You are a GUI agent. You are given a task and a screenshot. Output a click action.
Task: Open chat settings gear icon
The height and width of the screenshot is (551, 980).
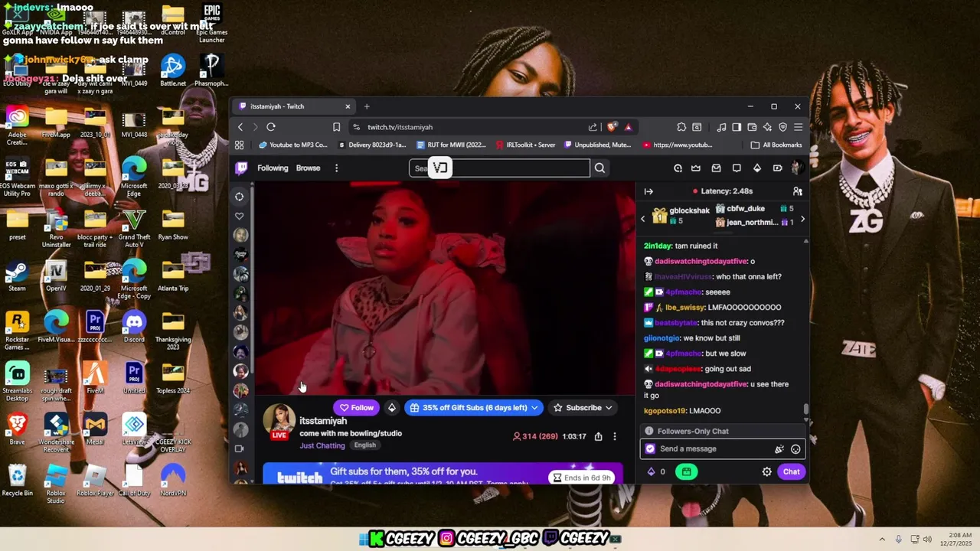tap(766, 472)
